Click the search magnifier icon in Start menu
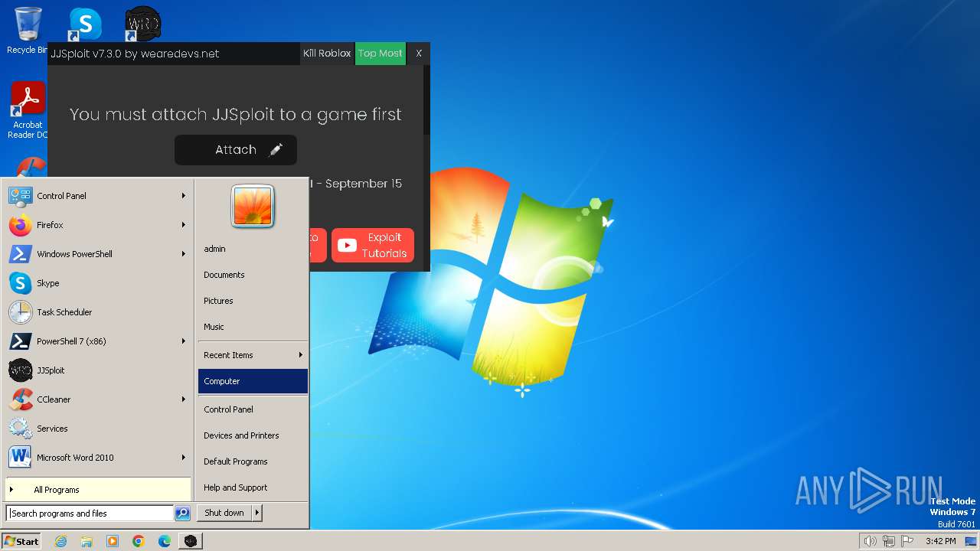This screenshot has height=551, width=980. coord(182,514)
